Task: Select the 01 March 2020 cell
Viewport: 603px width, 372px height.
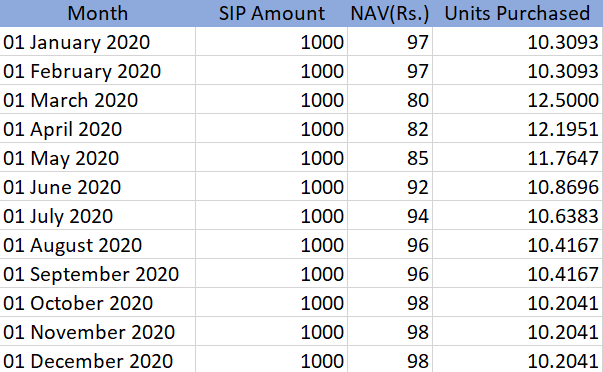Action: (97, 100)
